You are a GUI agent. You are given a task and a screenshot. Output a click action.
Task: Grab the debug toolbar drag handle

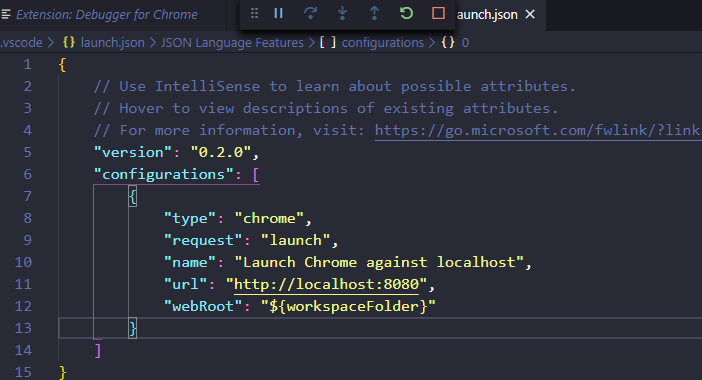(x=254, y=13)
